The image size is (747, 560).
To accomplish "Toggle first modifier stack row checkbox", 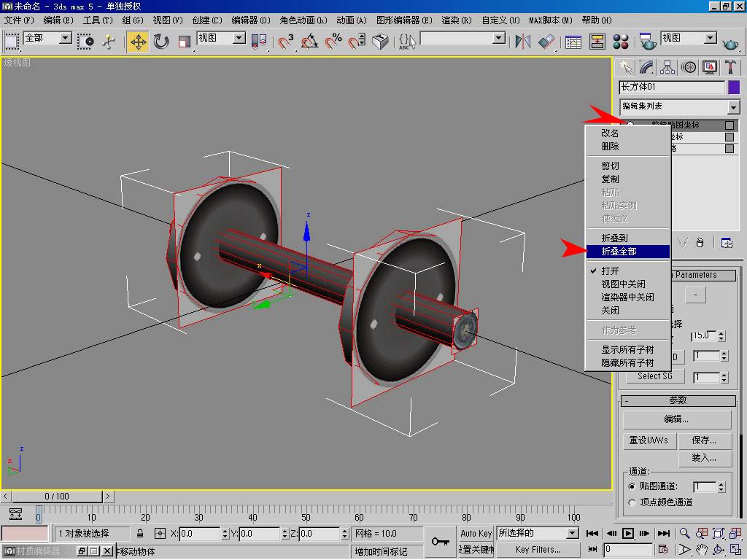I will (x=729, y=125).
